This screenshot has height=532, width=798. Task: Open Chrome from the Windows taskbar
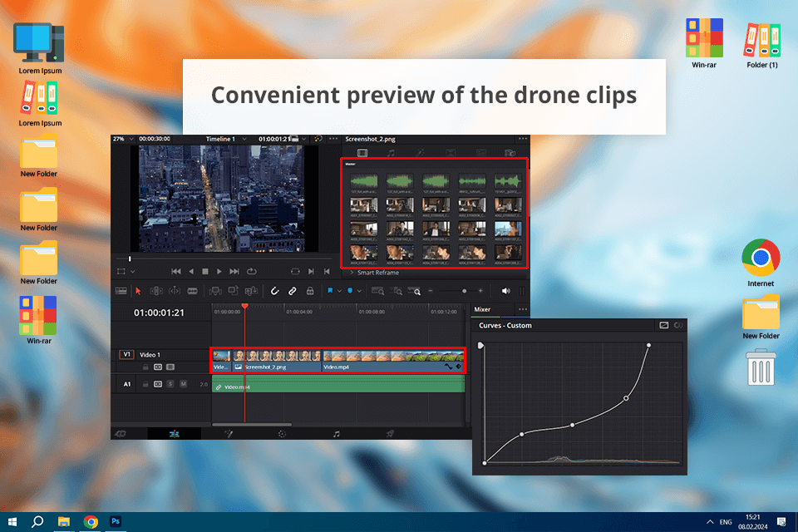91,522
